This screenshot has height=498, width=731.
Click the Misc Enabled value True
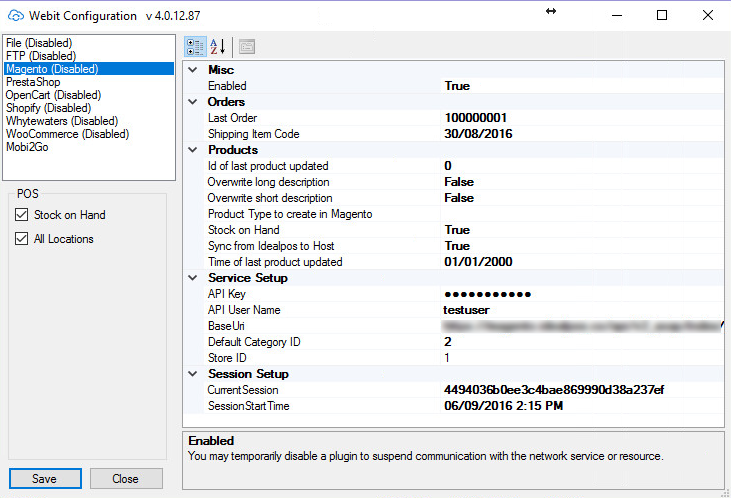[582, 86]
